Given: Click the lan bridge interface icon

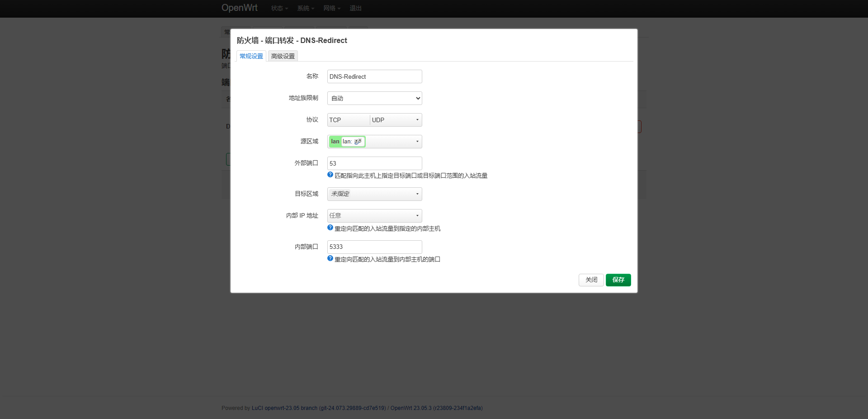Looking at the screenshot, I should tap(358, 142).
